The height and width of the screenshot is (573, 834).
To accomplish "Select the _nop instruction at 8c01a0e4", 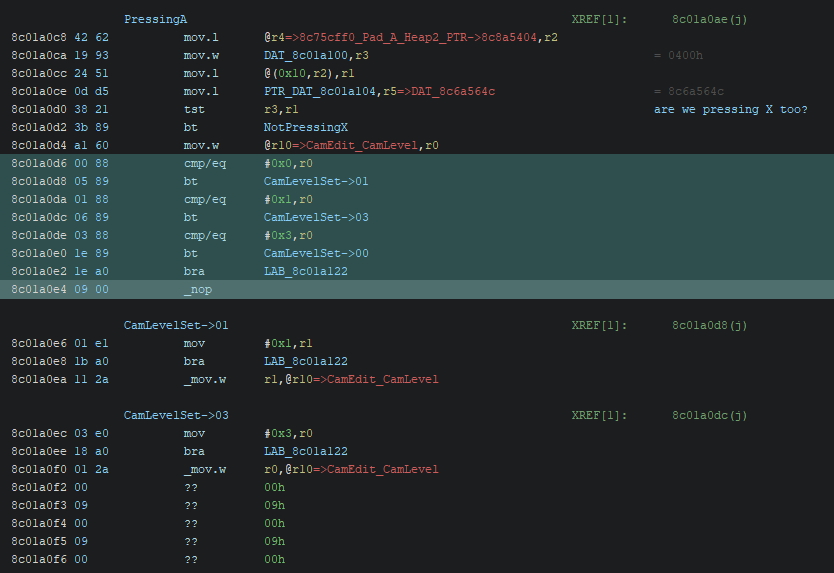I will point(198,289).
